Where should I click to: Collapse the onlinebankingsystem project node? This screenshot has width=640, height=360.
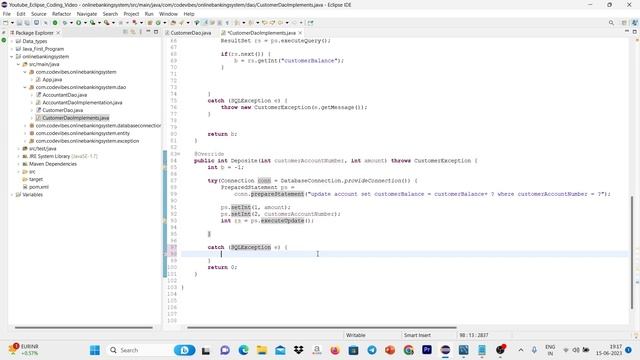[x=11, y=57]
